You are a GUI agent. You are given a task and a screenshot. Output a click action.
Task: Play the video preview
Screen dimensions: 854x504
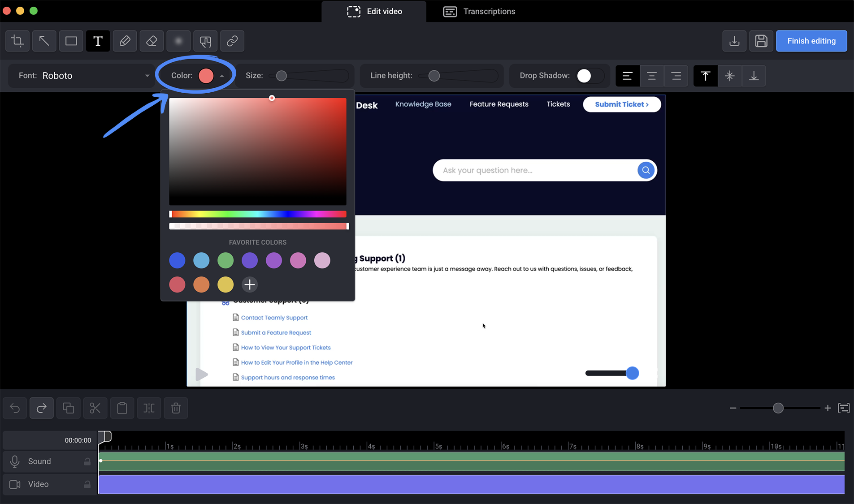(x=201, y=374)
